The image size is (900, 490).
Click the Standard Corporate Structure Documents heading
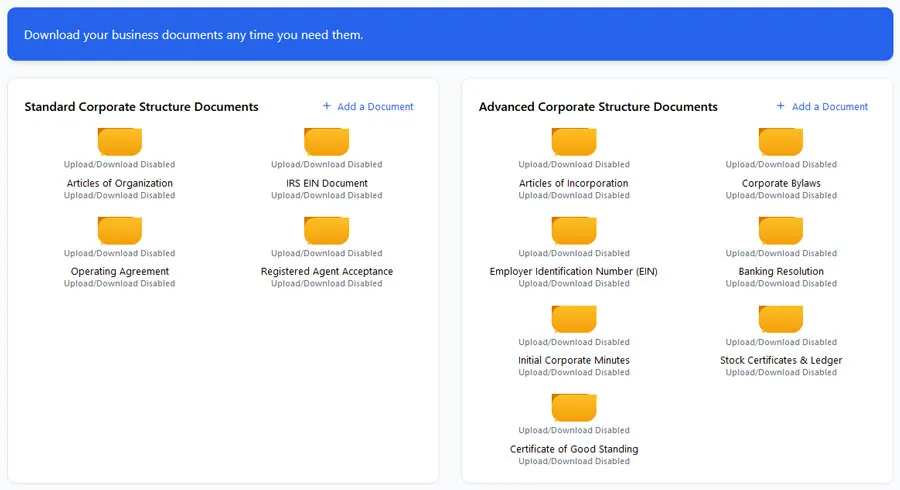(x=141, y=107)
